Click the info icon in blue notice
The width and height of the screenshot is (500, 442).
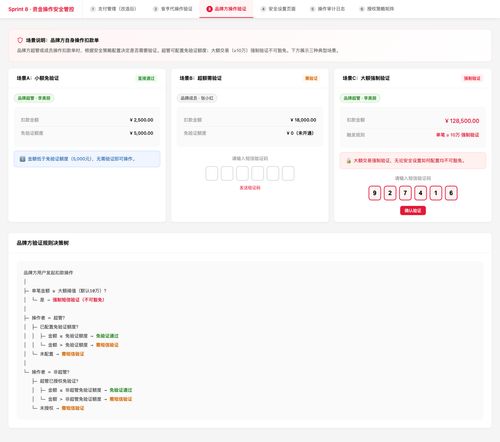tap(22, 159)
